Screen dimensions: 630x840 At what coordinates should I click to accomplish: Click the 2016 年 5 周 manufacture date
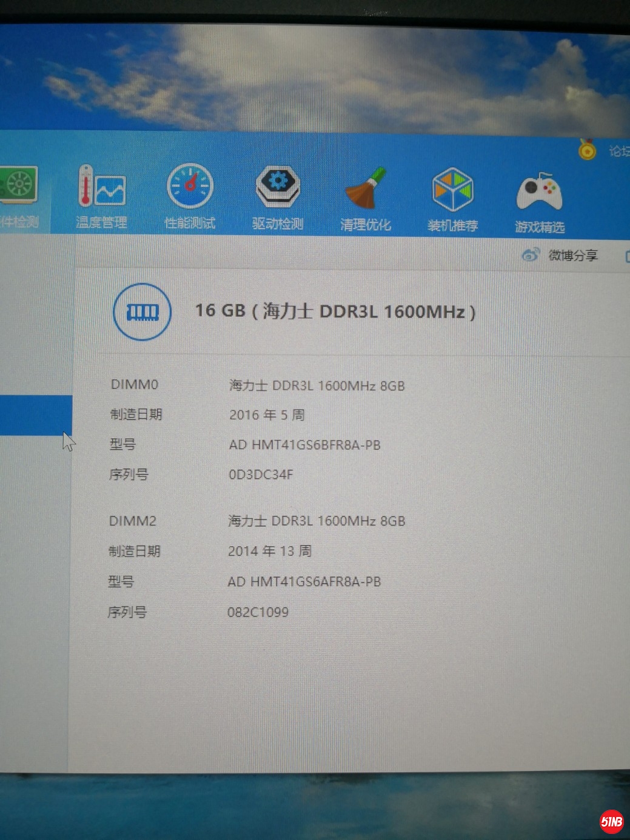tap(267, 415)
